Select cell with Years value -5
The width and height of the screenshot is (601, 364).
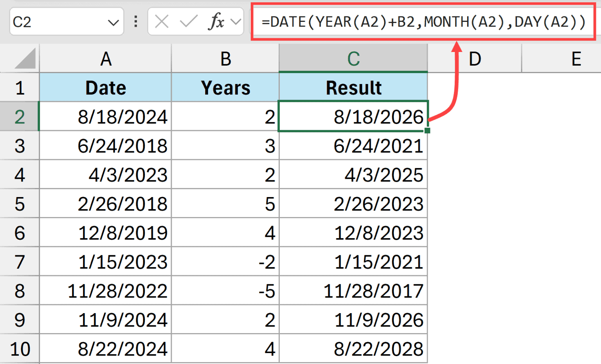tap(225, 291)
